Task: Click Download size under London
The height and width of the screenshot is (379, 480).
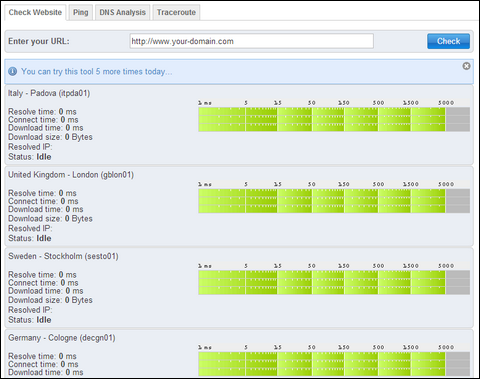Action: tap(50, 219)
